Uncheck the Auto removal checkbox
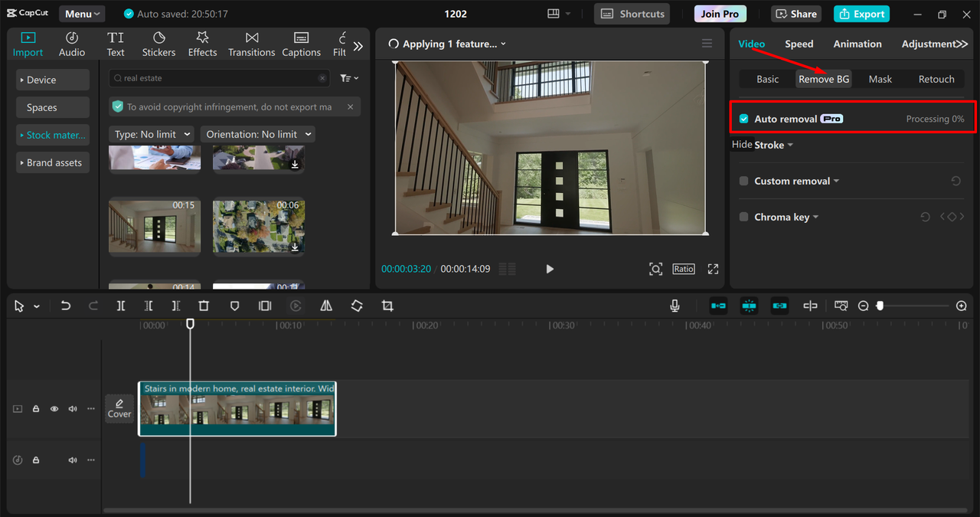Screen dimensions: 980x517 pyautogui.click(x=743, y=119)
